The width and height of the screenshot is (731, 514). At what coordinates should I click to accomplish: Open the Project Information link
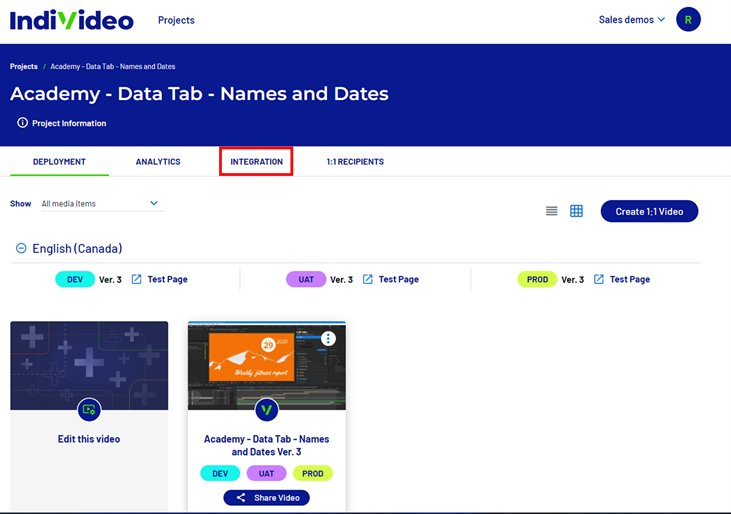69,123
